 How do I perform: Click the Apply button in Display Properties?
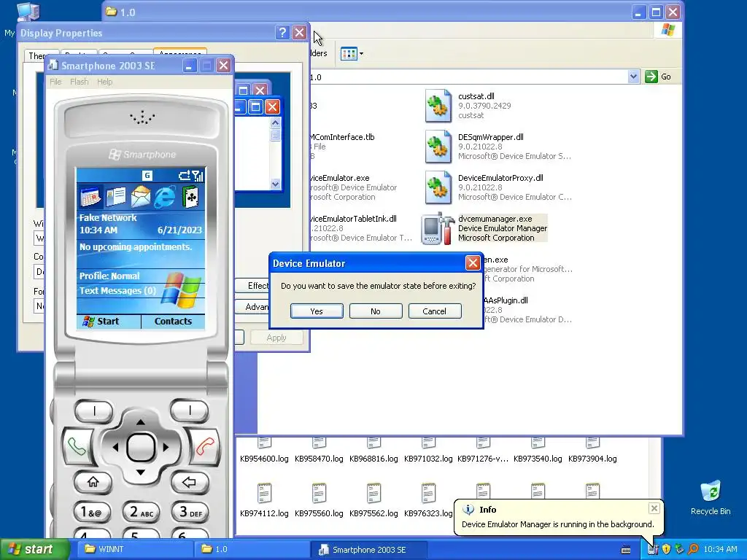pos(276,337)
